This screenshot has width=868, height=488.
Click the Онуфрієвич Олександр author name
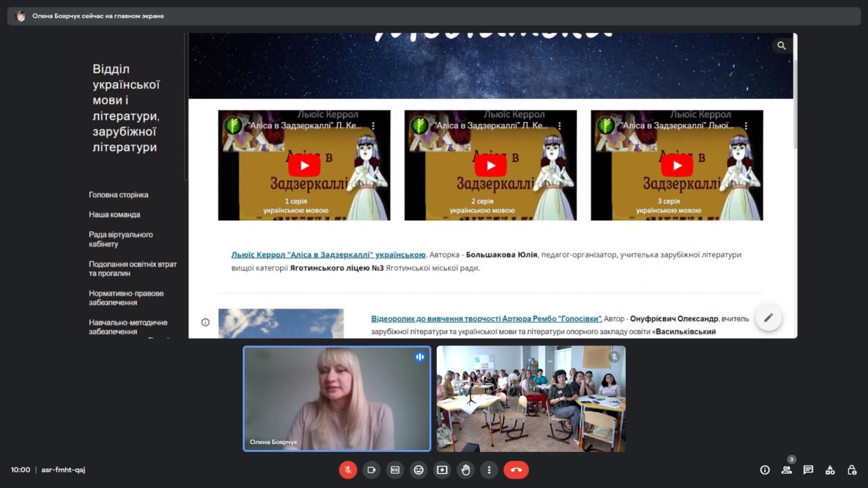(x=674, y=319)
